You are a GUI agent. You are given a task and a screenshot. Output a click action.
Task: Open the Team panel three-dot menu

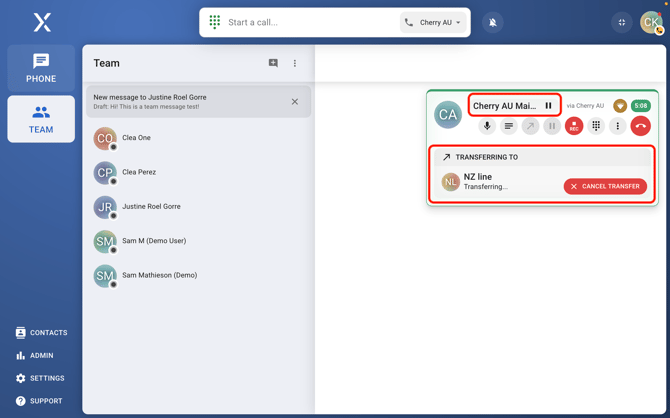(295, 63)
